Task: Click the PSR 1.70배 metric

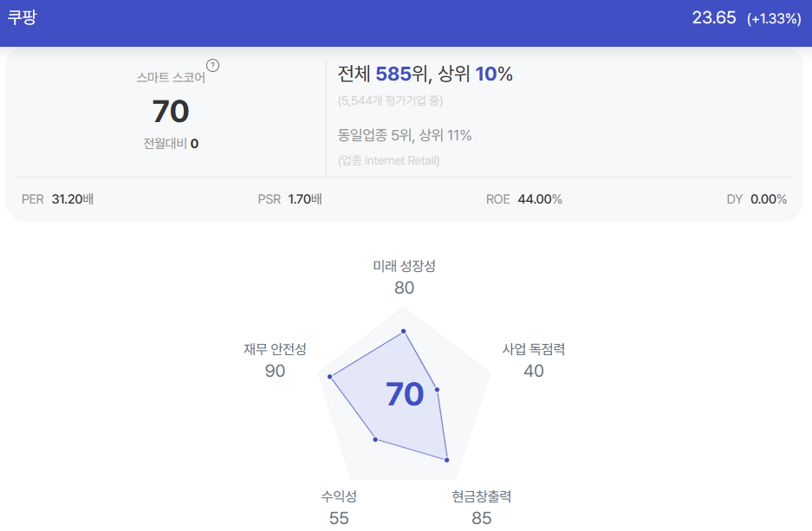Action: (x=290, y=199)
